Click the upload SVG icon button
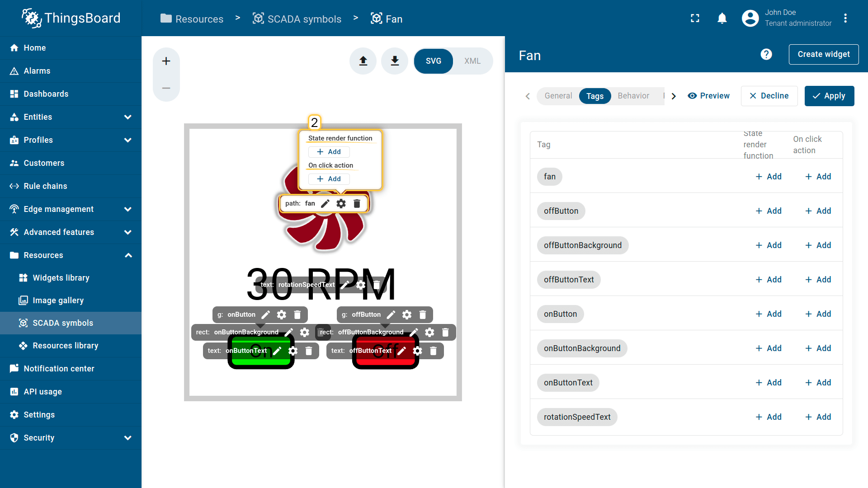 click(x=363, y=61)
